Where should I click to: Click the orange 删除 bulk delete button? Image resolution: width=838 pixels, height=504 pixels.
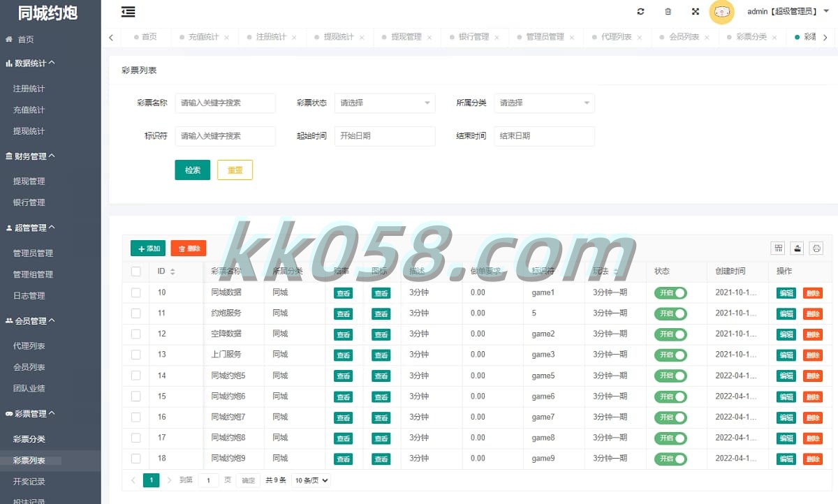[189, 248]
